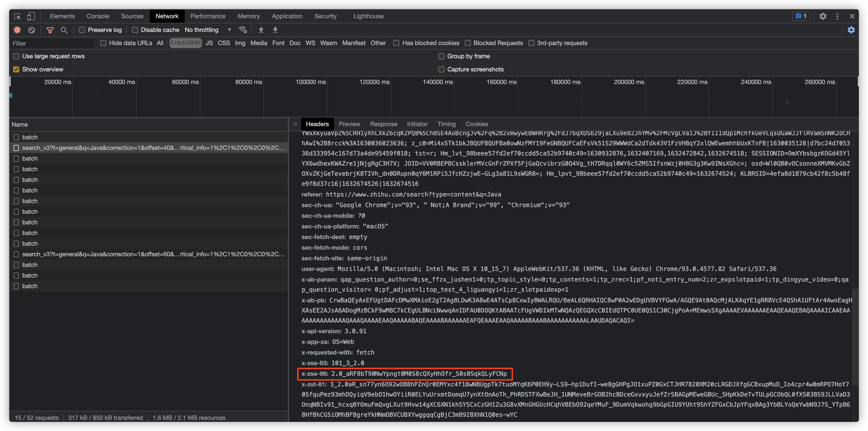This screenshot has height=431, width=868.
Task: Clear the network log
Action: pos(32,30)
